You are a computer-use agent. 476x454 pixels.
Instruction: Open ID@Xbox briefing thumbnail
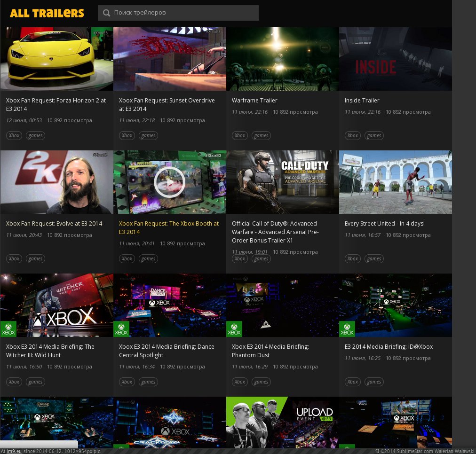(x=396, y=305)
